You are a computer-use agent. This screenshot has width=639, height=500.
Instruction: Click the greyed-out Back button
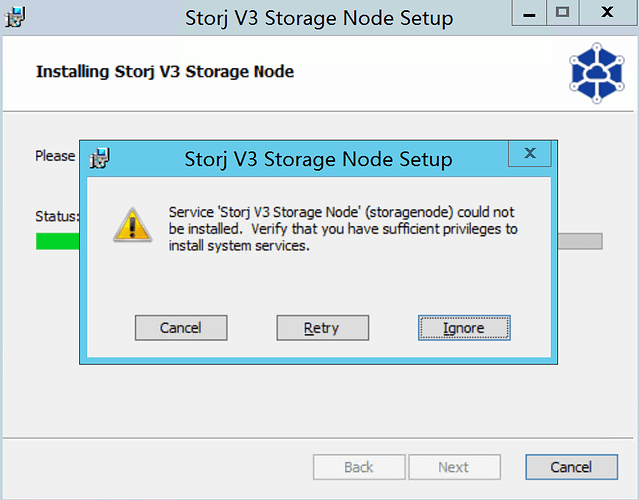pos(359,467)
